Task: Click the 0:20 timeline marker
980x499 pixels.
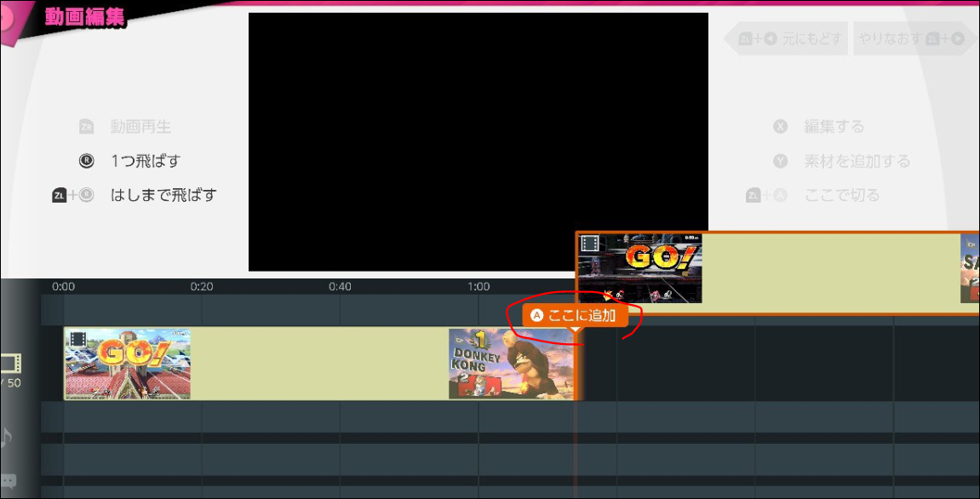Action: (x=201, y=287)
